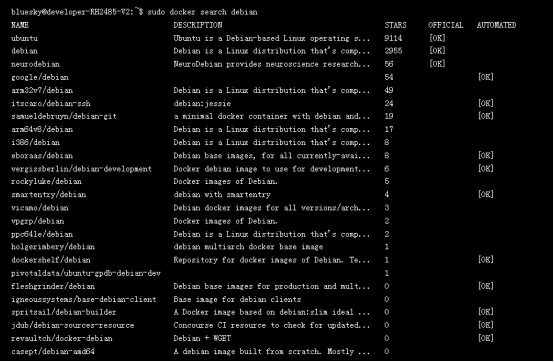Click the [OK] automated mark for dockershelf/debian

(x=486, y=260)
